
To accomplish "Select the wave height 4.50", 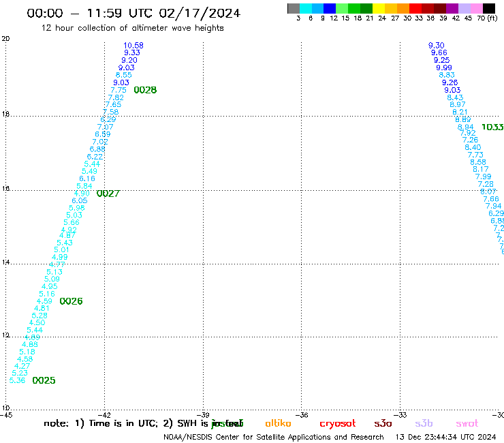I will pos(37,322).
